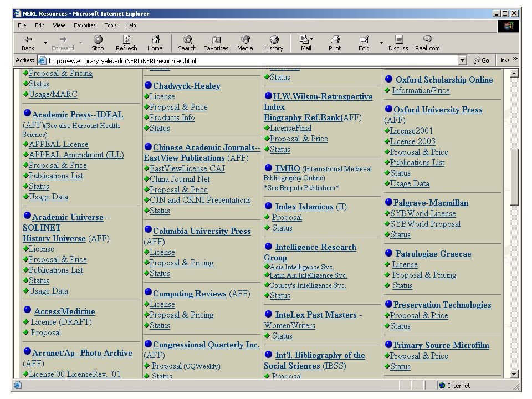Open the Tools menu

pyautogui.click(x=110, y=25)
